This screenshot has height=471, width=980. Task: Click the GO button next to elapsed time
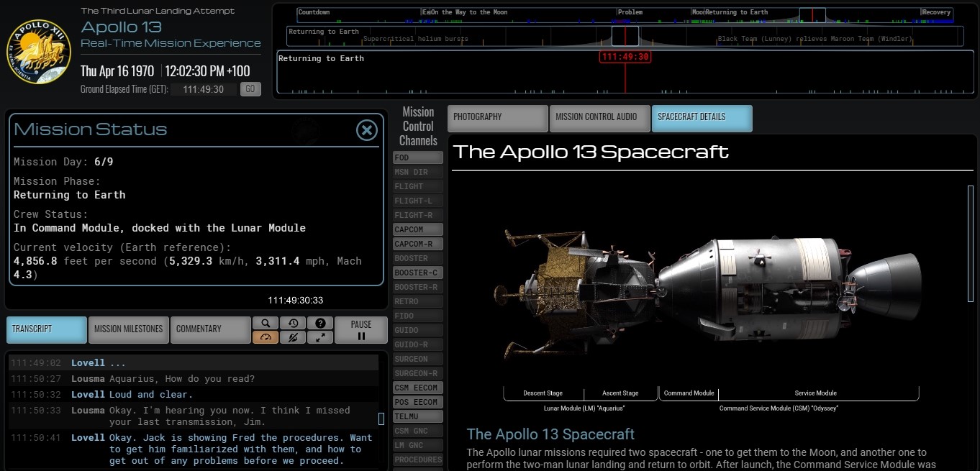pos(250,89)
